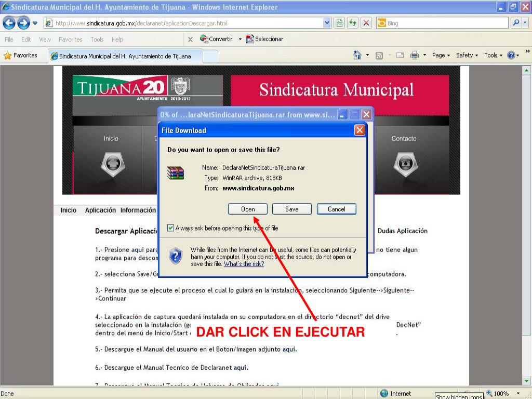Click the Favorites star button

point(20,55)
